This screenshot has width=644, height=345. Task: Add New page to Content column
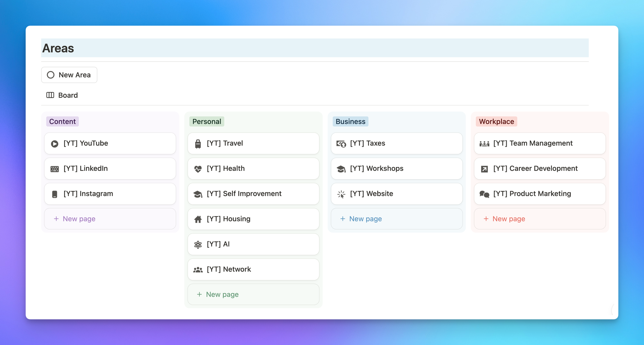(110, 219)
